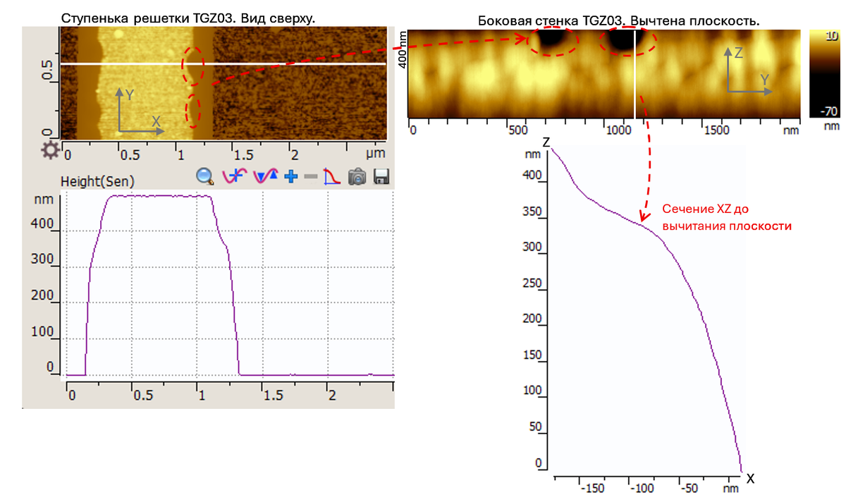Click the top-view AFM step image
Screen dimensions: 846x504
coord(223,83)
